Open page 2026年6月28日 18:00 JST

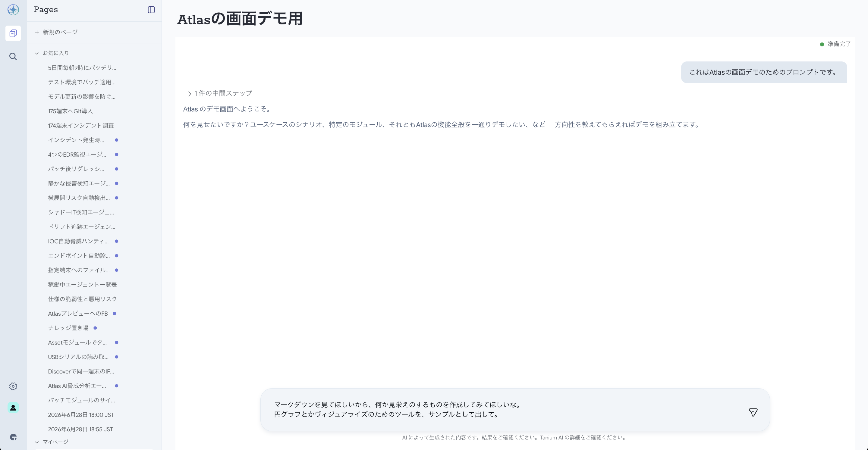tap(81, 415)
